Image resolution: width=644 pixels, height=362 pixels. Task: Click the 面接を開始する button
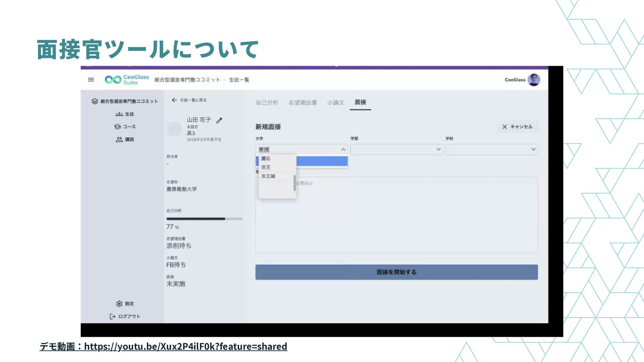(396, 272)
